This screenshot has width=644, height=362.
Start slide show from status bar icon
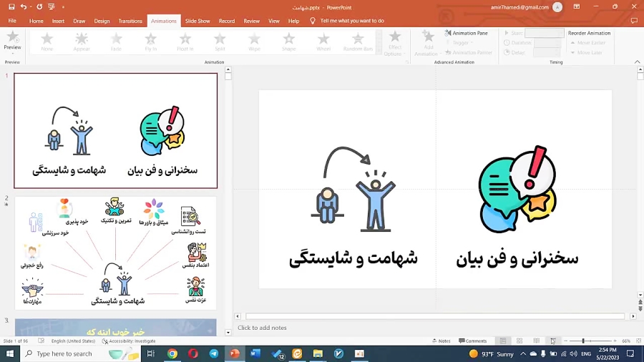pos(552,341)
